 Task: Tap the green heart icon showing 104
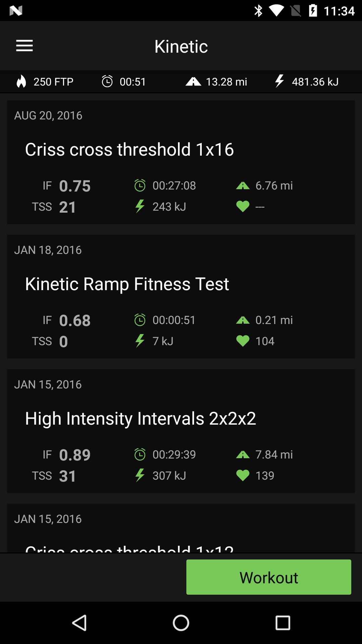point(243,341)
